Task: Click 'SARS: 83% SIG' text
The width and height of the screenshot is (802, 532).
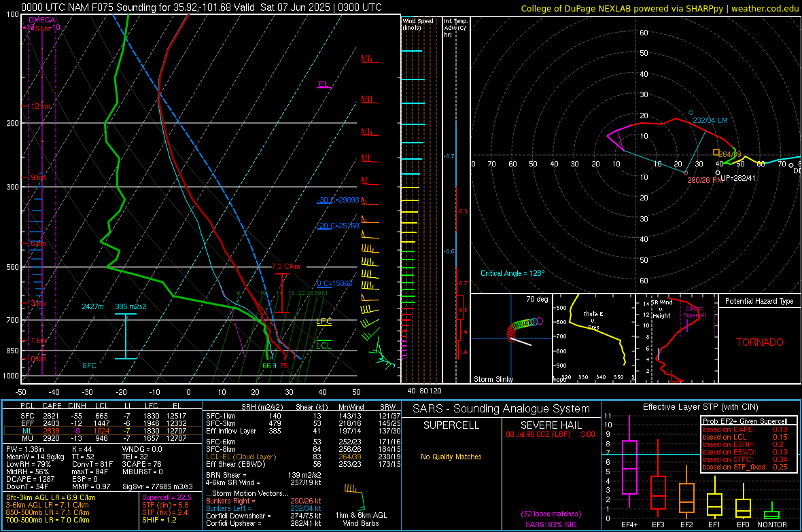Action: pyautogui.click(x=551, y=525)
